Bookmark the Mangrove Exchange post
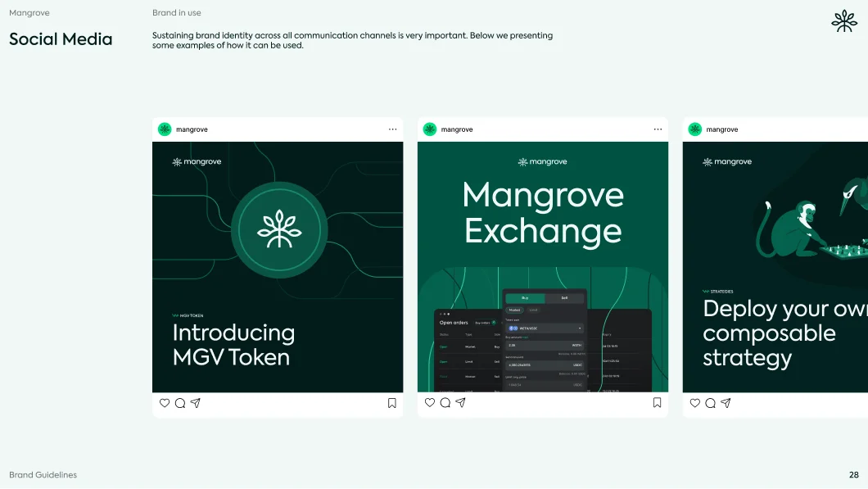The width and height of the screenshot is (868, 489). point(656,402)
